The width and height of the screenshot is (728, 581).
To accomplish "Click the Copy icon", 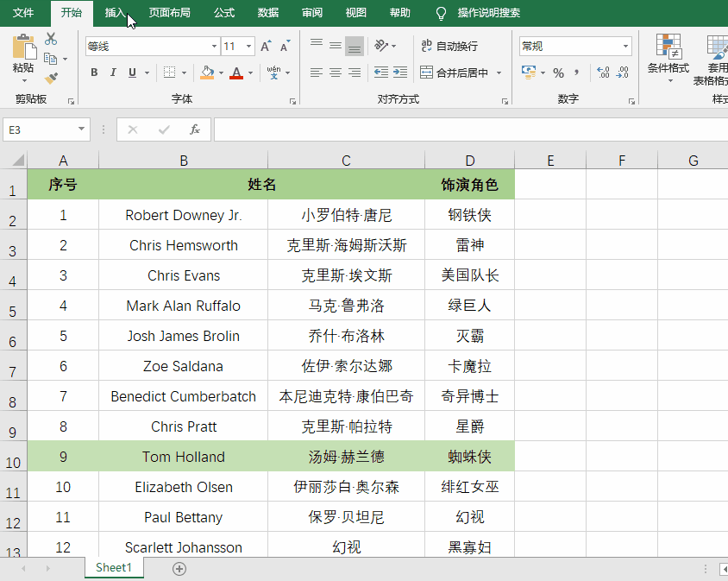I will click(x=50, y=59).
